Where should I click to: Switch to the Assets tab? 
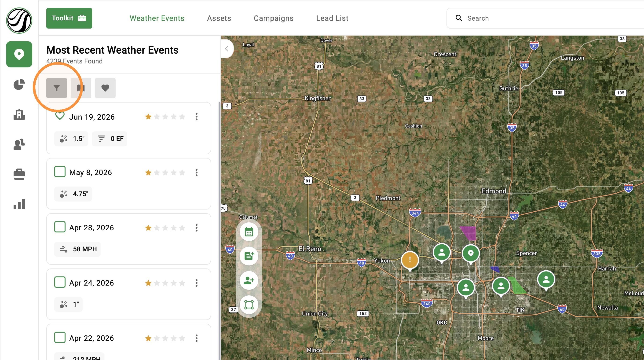point(219,18)
